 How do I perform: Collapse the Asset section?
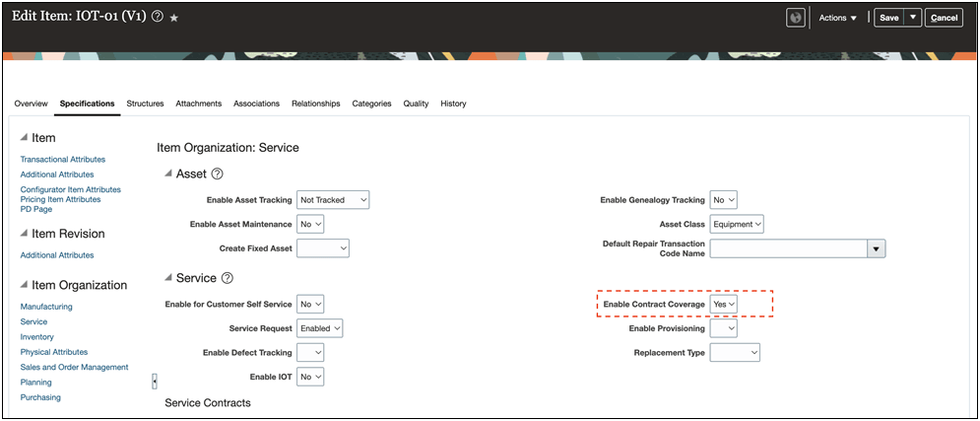(168, 174)
